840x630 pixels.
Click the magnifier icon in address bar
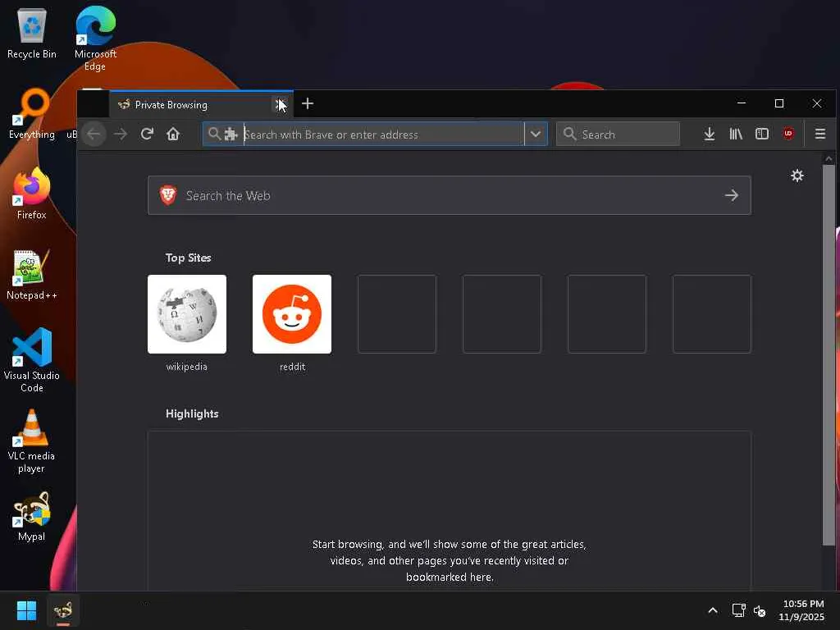coord(214,134)
